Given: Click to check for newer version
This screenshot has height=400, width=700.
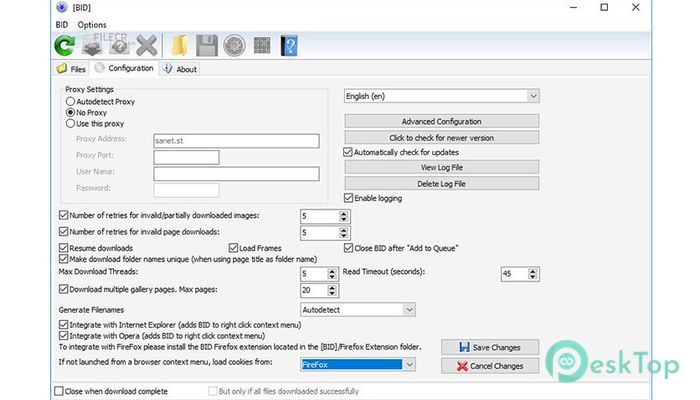Looking at the screenshot, I should coord(442,138).
